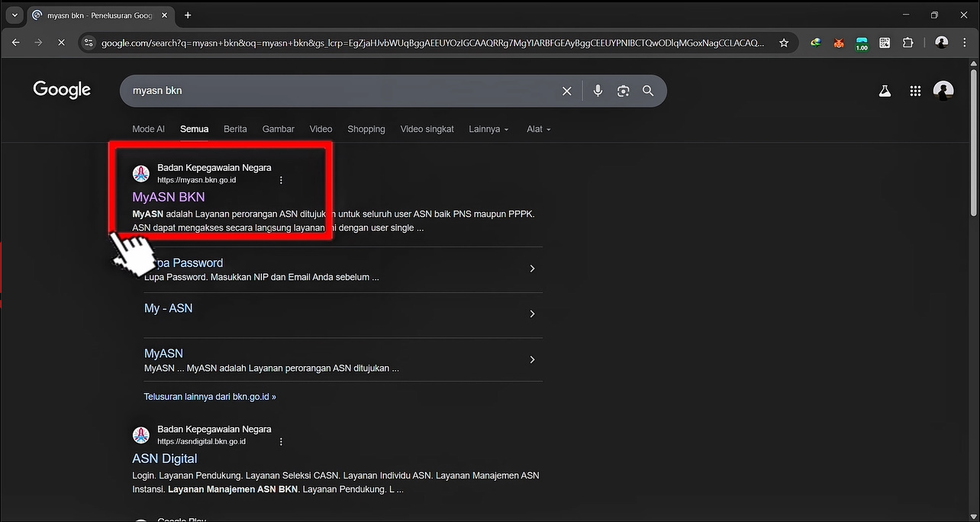Clear the search box with X icon
The height and width of the screenshot is (522, 980).
coord(566,91)
